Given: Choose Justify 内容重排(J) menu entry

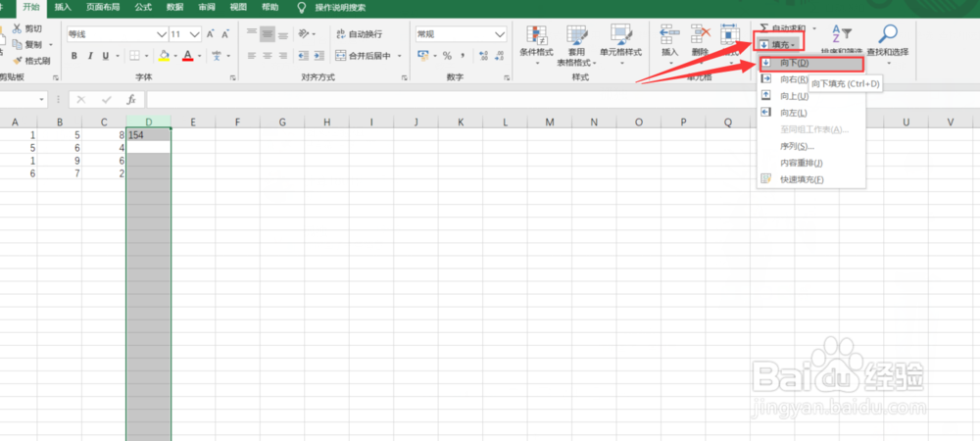Looking at the screenshot, I should click(x=811, y=163).
